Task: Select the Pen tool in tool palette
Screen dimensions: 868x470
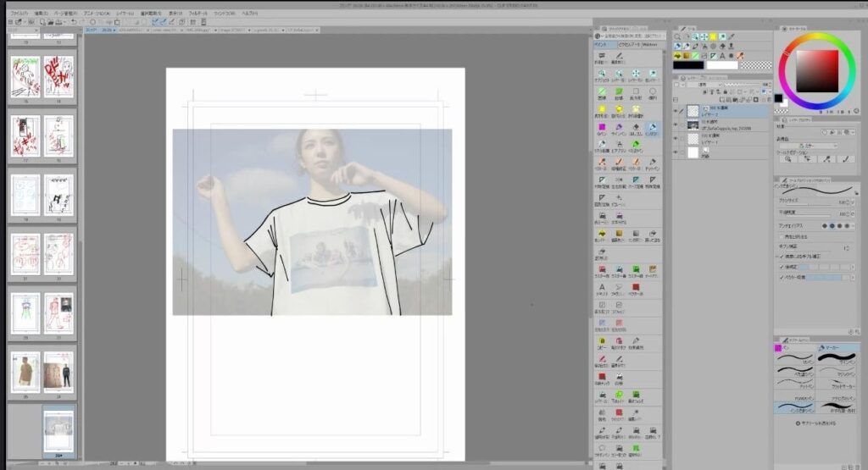Action: [677, 46]
